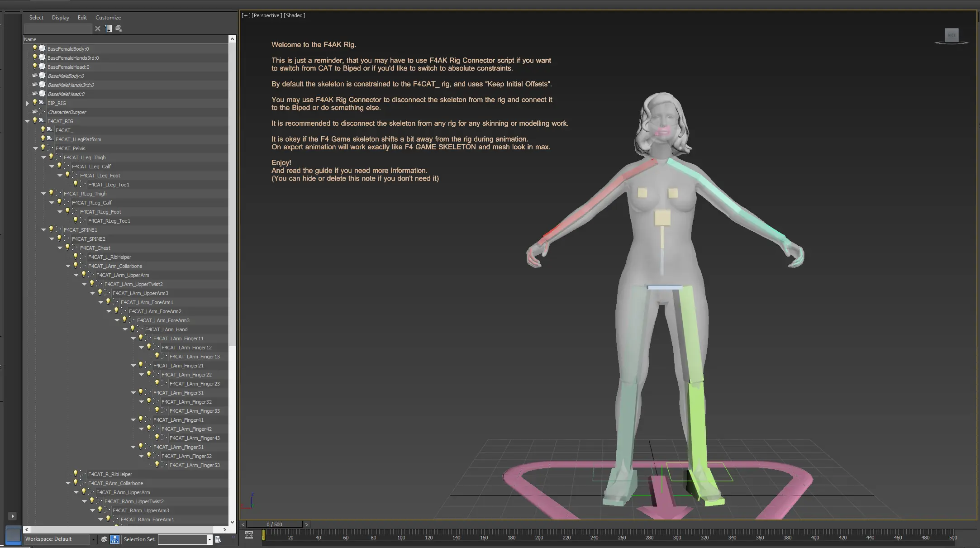980x548 pixels.
Task: Click the scroll-down arrow of the tree list
Action: point(233,522)
